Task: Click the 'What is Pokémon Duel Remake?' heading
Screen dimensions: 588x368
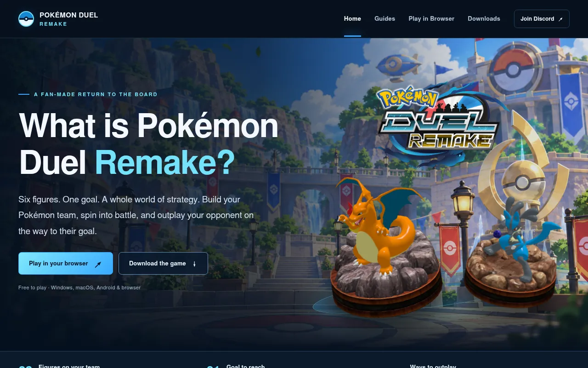Action: pyautogui.click(x=148, y=144)
